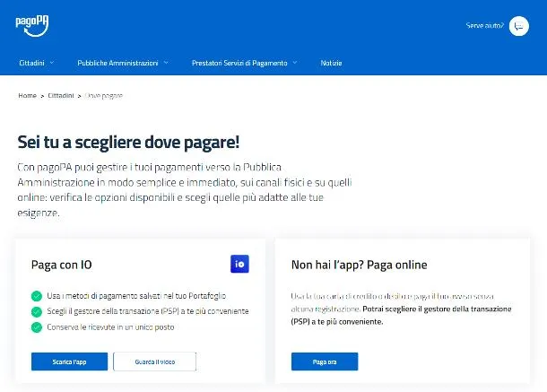Click the 'Serve aiuto?' link
547x392 pixels.
(x=485, y=25)
